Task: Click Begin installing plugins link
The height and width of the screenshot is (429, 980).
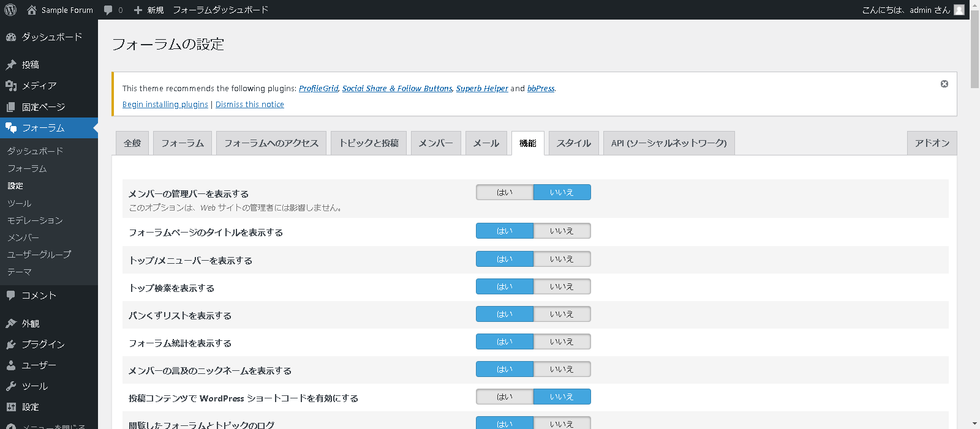Action: coord(165,105)
